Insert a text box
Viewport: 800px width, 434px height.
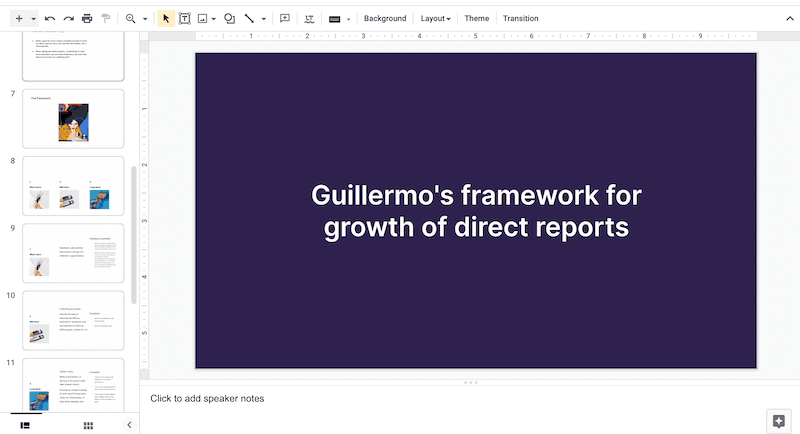pyautogui.click(x=185, y=18)
